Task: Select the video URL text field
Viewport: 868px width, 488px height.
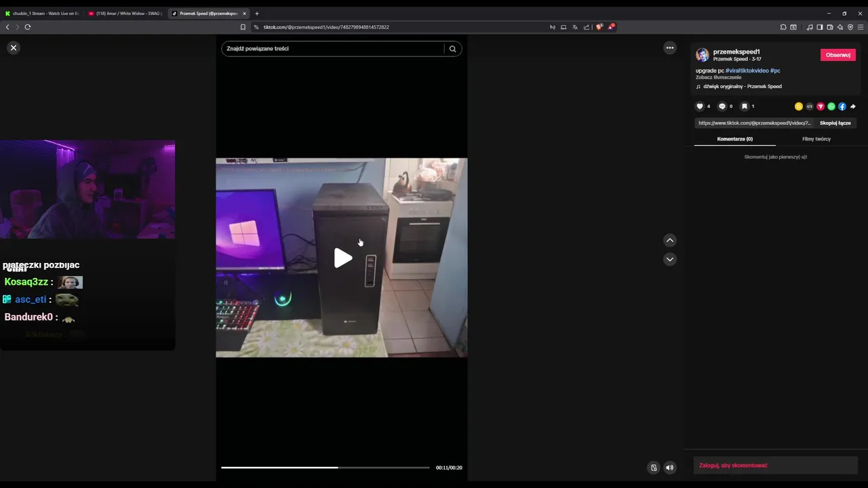Action: (755, 123)
